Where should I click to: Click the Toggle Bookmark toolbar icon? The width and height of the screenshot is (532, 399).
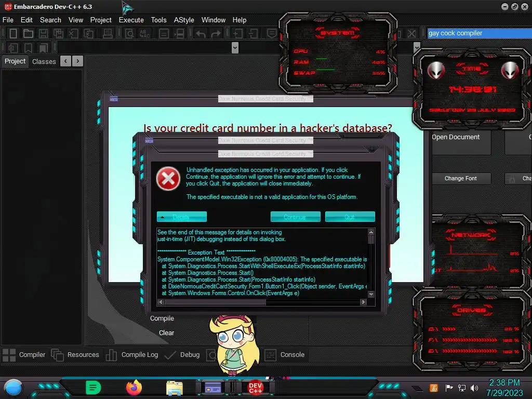(x=28, y=48)
